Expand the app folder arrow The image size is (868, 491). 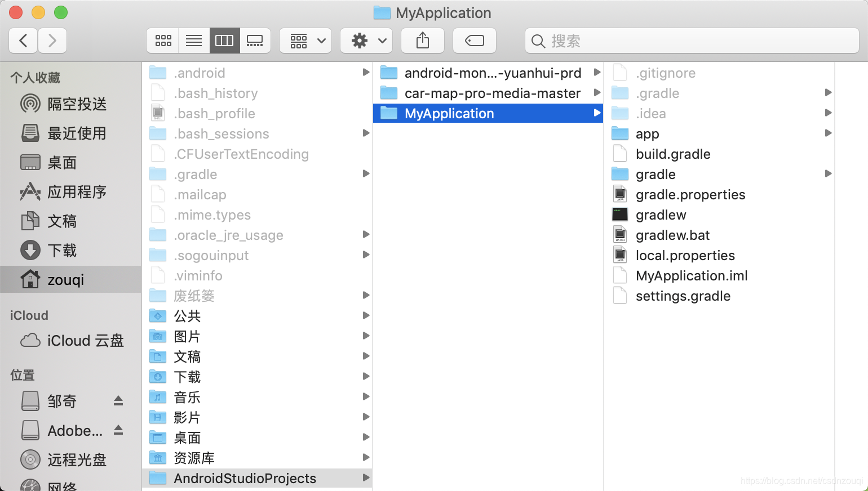828,133
